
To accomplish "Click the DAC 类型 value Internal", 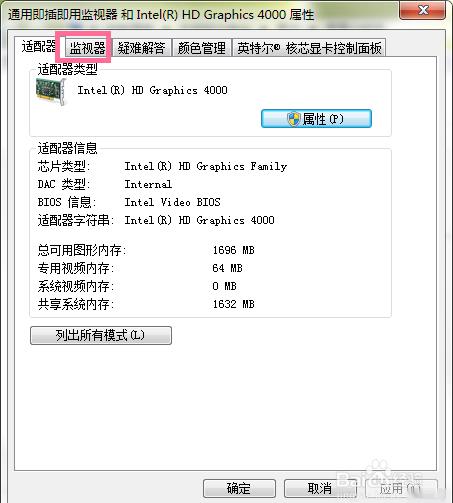I will coord(148,184).
